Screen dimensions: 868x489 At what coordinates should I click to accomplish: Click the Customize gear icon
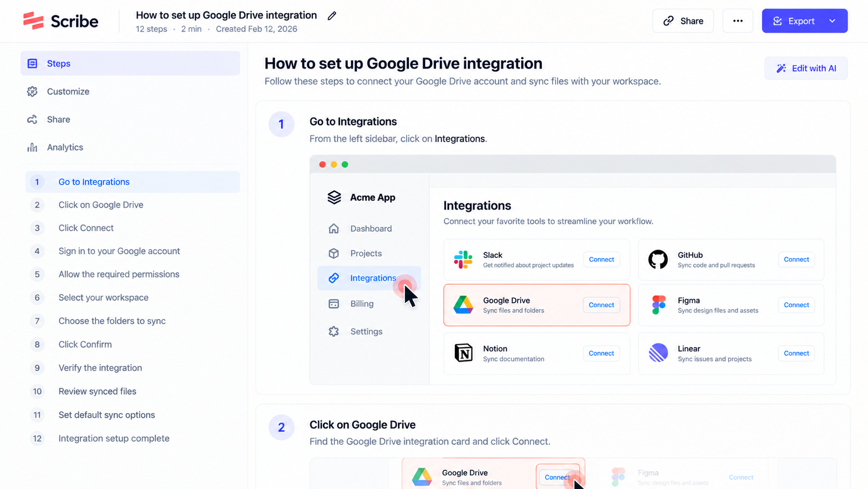coord(32,91)
